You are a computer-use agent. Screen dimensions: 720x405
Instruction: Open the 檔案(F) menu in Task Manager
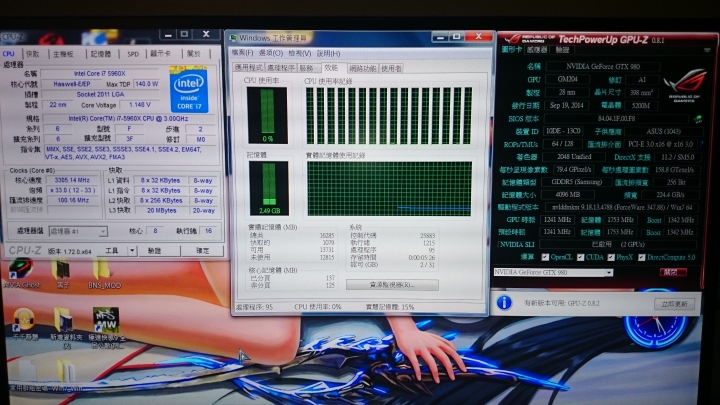242,53
